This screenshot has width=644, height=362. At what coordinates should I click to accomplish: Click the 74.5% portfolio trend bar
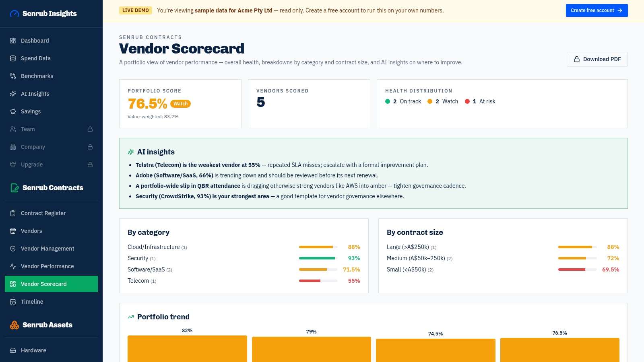pyautogui.click(x=436, y=350)
